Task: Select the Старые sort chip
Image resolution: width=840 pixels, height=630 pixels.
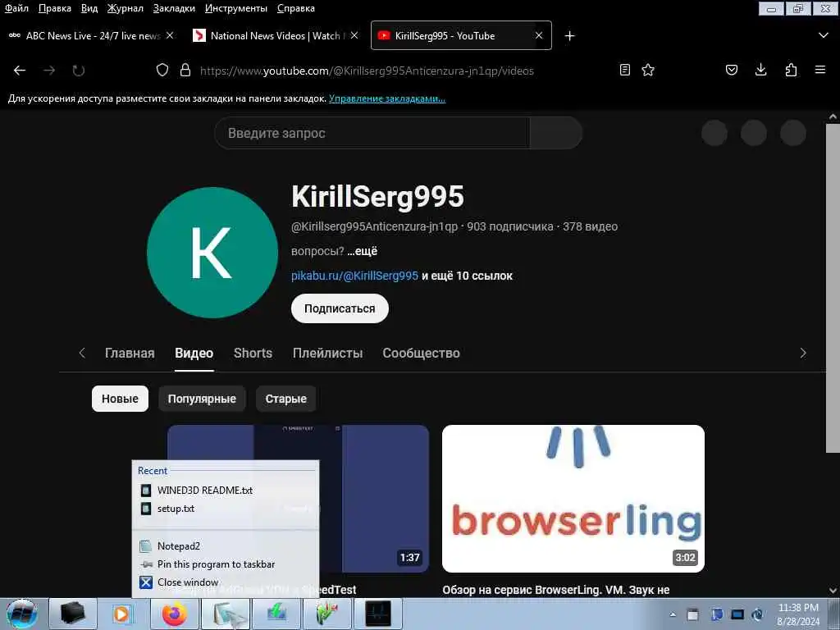Action: coord(286,399)
